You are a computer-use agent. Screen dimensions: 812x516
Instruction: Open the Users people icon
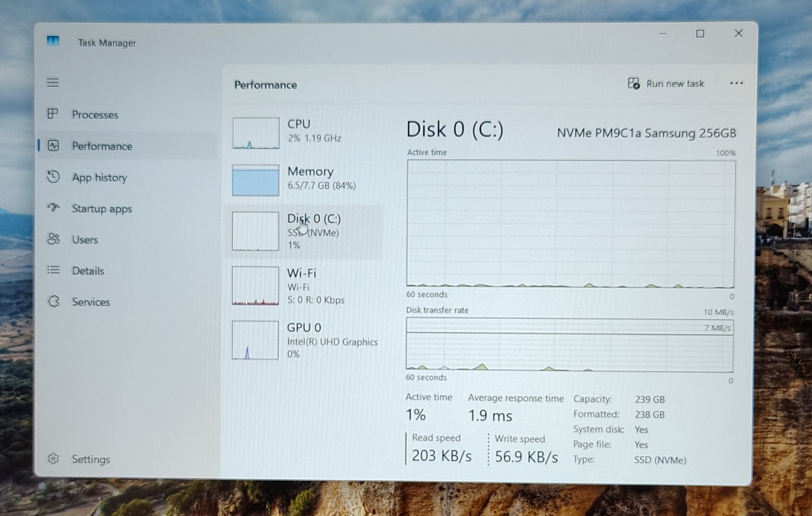coord(53,239)
